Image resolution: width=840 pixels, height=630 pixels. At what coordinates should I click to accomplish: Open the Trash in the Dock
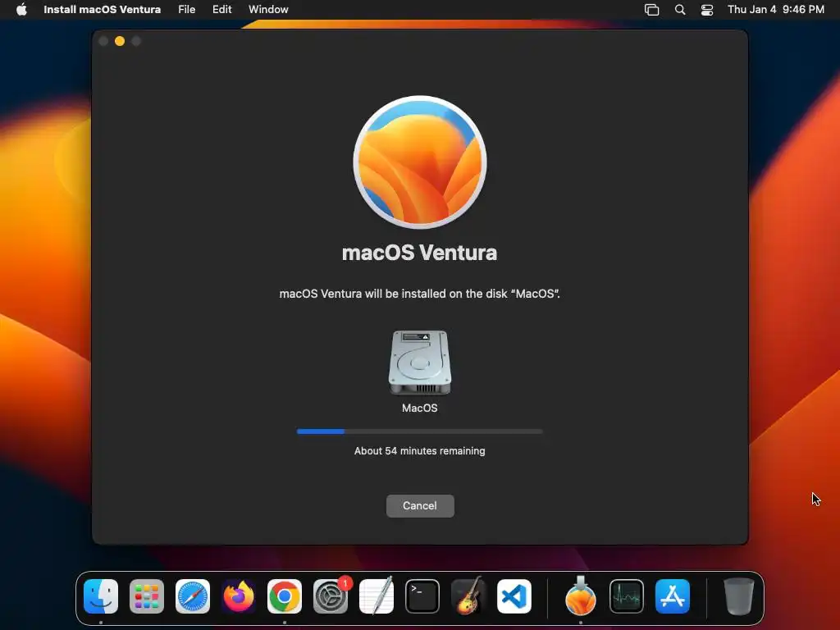point(739,596)
